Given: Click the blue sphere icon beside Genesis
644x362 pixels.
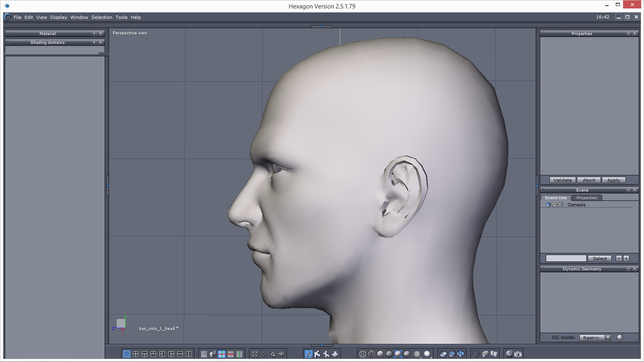Looking at the screenshot, I should (x=548, y=205).
